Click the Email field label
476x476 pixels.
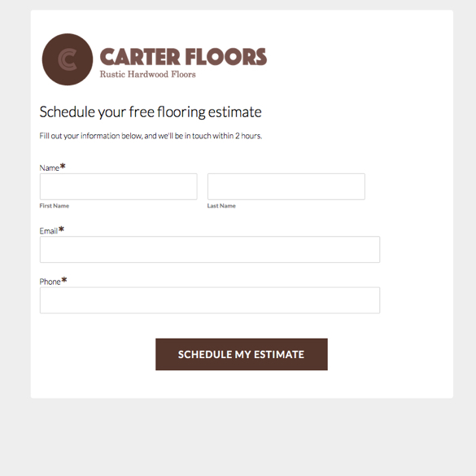[49, 231]
